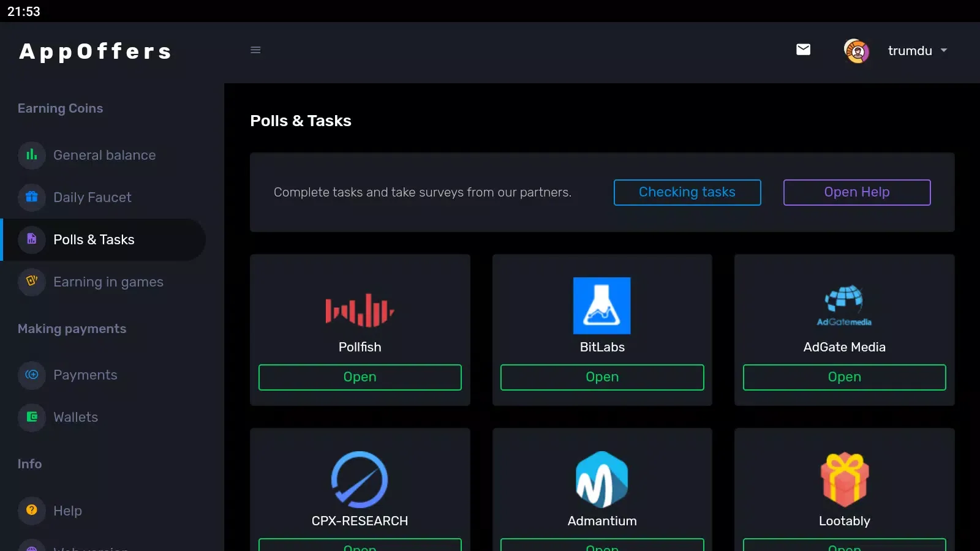Image resolution: width=980 pixels, height=551 pixels.
Task: Expand the trumdu account dropdown arrow
Action: (x=944, y=50)
